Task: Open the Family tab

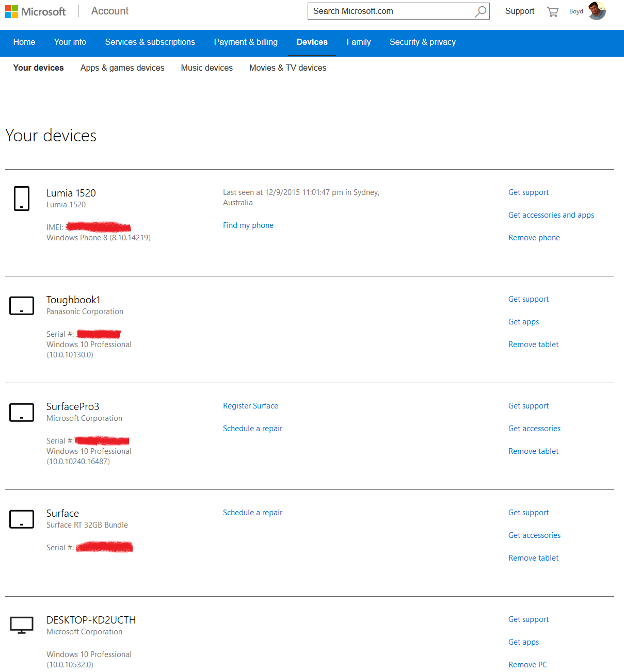Action: click(x=359, y=42)
